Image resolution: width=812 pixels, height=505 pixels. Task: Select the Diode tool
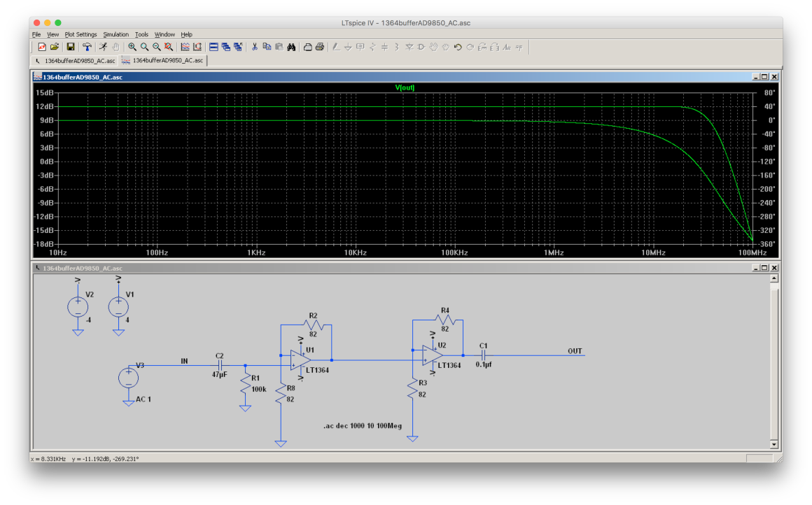click(x=409, y=47)
